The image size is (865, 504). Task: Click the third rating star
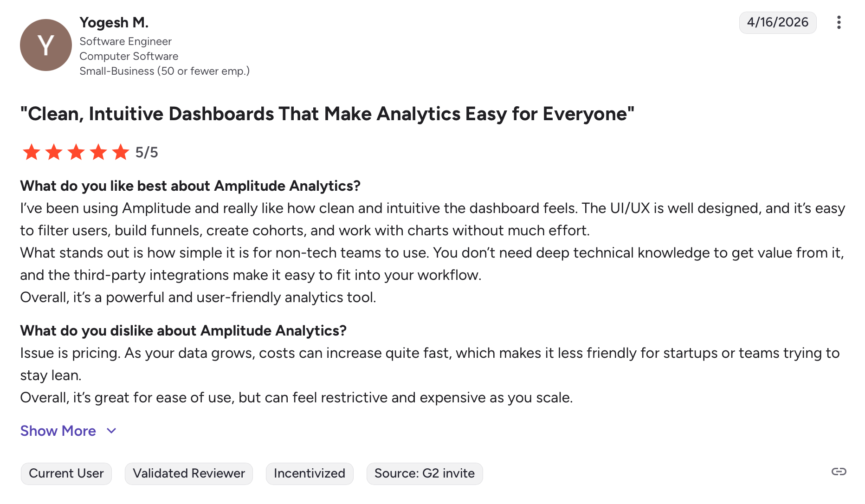coord(76,152)
